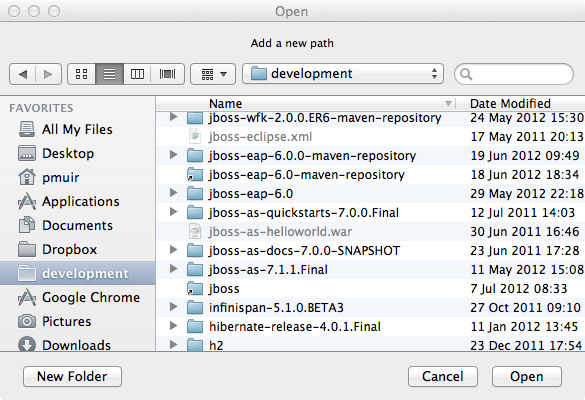Image resolution: width=585 pixels, height=400 pixels.
Task: Expand the h2 folder
Action: [173, 344]
